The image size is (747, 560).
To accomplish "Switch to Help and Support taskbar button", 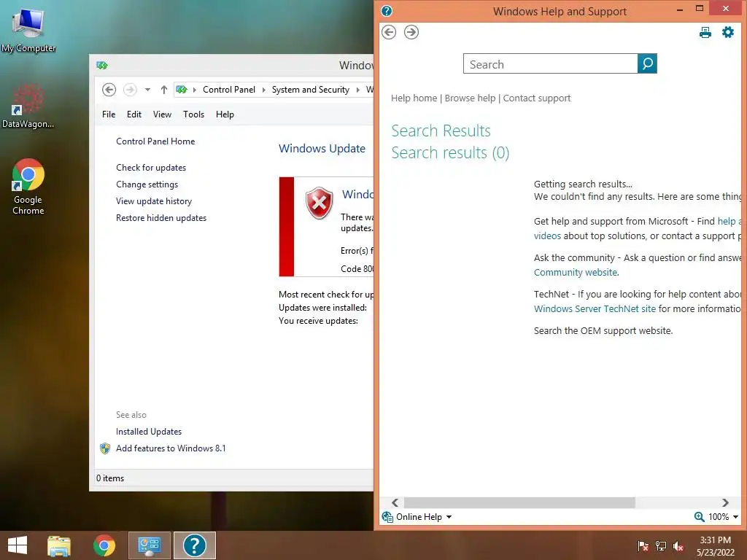I will 194,545.
